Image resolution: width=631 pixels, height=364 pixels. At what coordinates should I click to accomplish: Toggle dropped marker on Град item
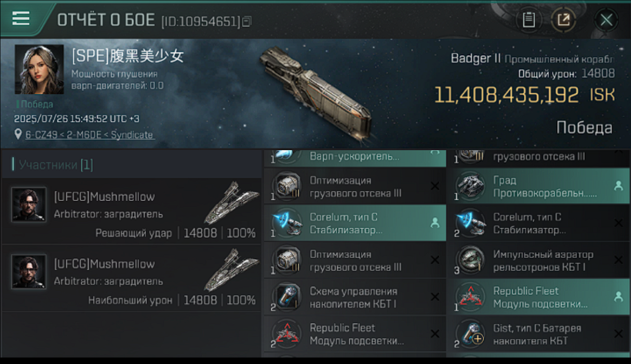[618, 186]
